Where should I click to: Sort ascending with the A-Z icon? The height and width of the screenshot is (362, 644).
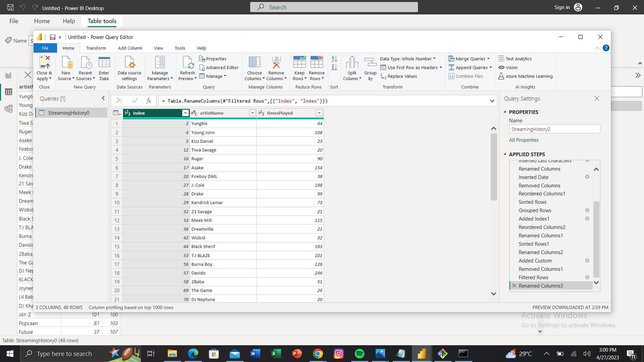[334, 59]
